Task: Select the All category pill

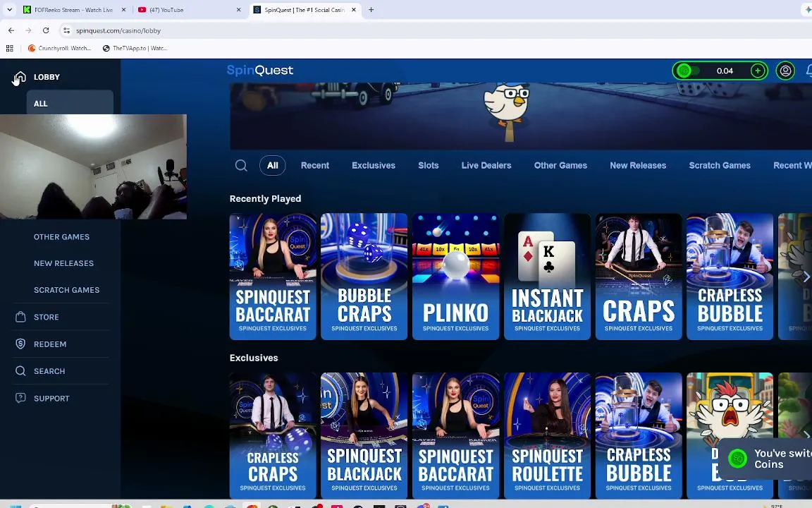Action: 272,165
